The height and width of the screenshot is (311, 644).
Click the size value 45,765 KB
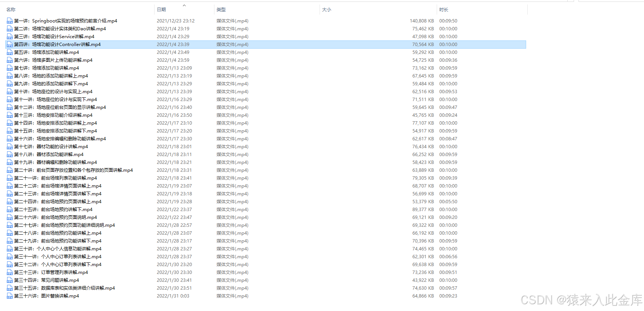(x=423, y=115)
